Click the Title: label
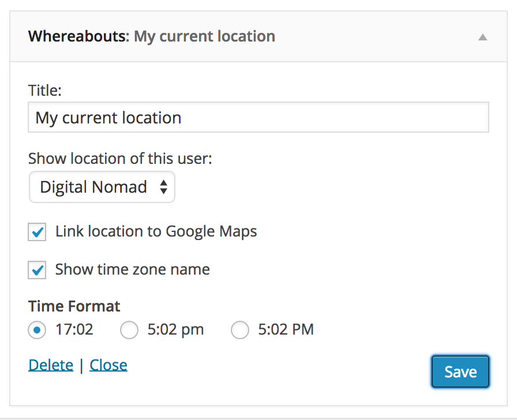This screenshot has width=517, height=420. coord(45,91)
